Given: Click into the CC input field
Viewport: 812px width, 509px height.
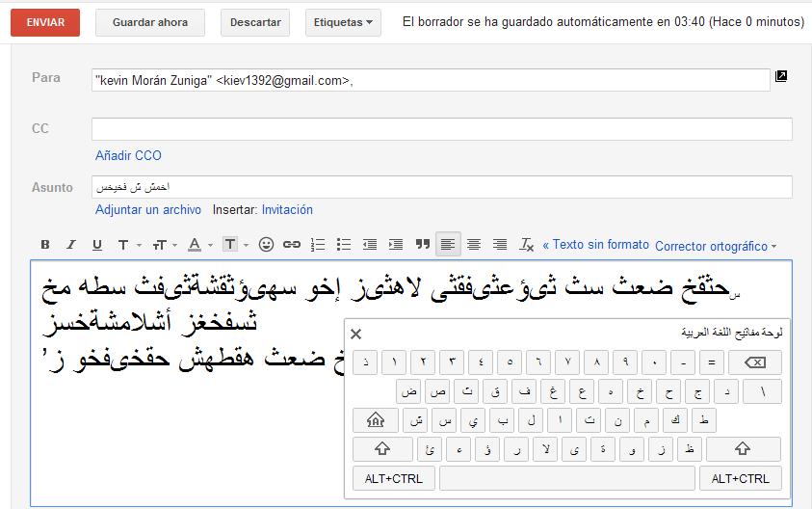Looking at the screenshot, I should pyautogui.click(x=441, y=129).
